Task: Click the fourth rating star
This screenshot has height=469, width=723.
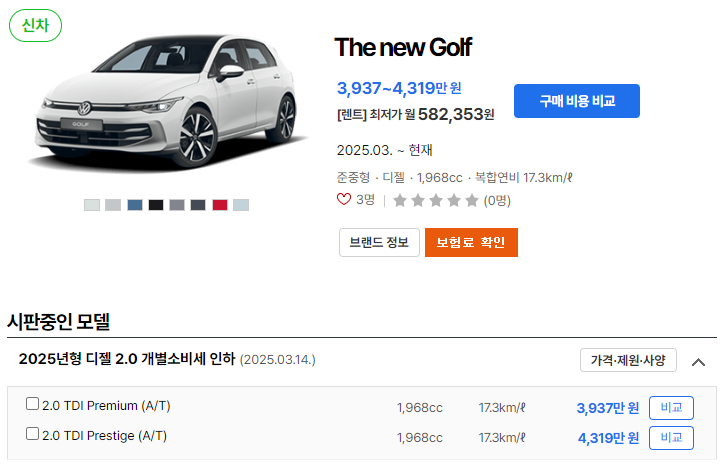Action: click(454, 200)
